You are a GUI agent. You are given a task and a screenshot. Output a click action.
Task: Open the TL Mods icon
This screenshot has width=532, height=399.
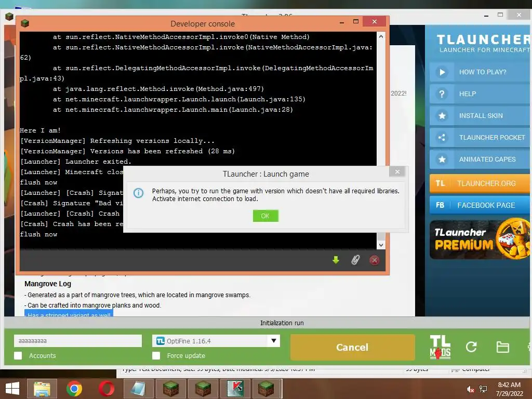pyautogui.click(x=440, y=347)
